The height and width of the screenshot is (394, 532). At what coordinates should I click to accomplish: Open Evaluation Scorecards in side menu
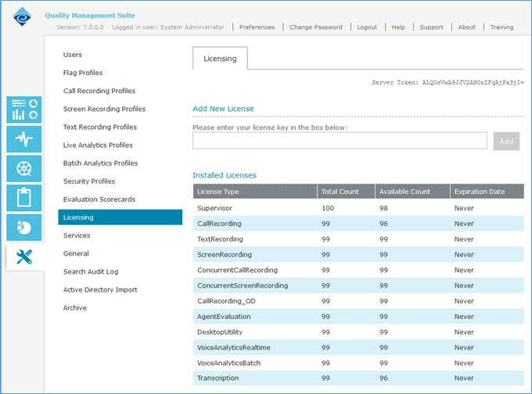pos(99,199)
